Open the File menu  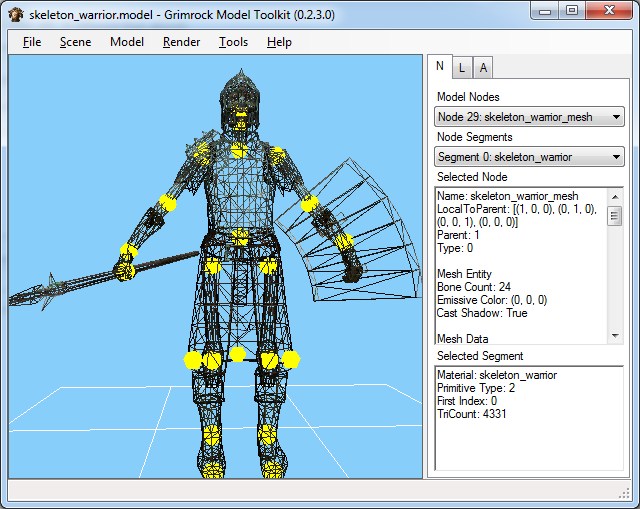tap(32, 42)
